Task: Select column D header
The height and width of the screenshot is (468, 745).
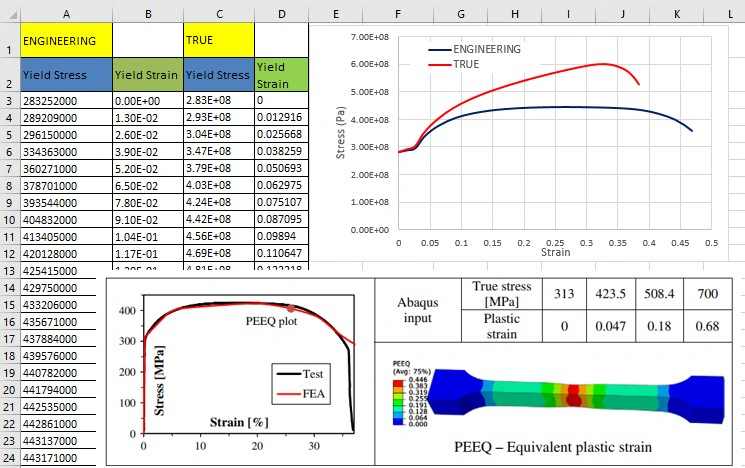Action: [282, 15]
